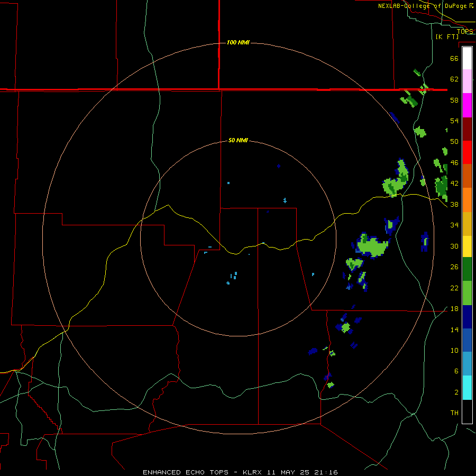This screenshot has width=476, height=476.
Task: Click the dark orange legend swatch
Action: point(467,176)
